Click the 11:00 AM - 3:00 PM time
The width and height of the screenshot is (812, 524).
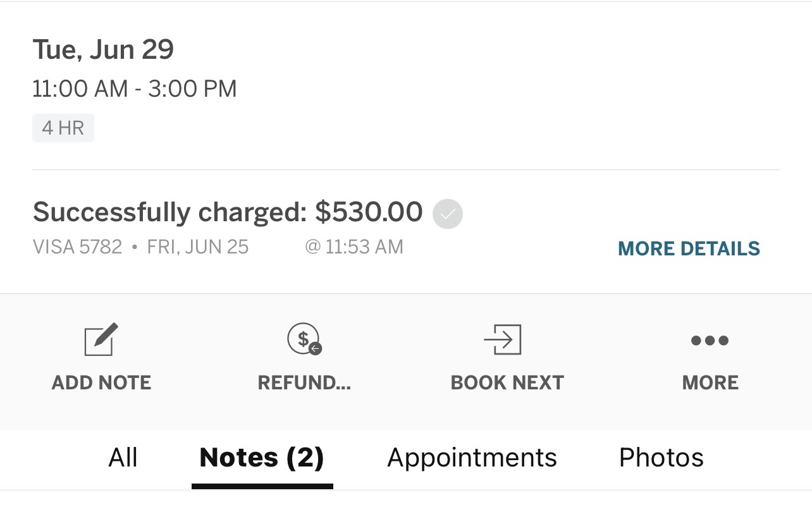point(135,88)
